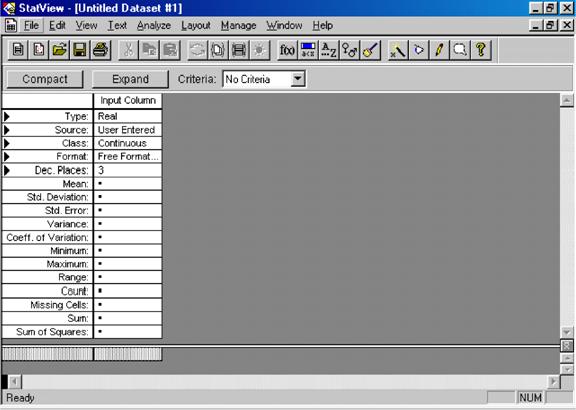576x410 pixels.
Task: Click the Save floppy disk icon
Action: click(x=80, y=50)
